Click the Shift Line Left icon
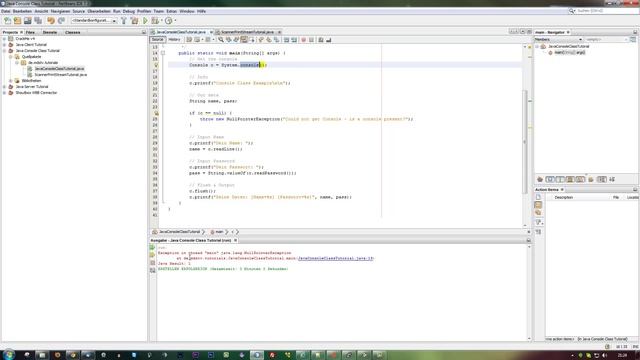The height and width of the screenshot is (360, 640). click(287, 40)
